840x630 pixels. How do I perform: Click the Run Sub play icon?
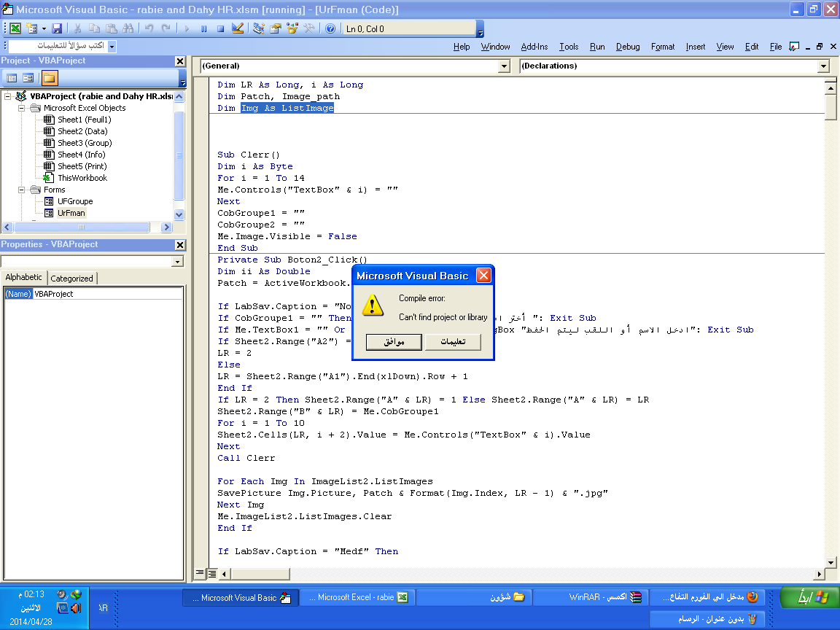[x=187, y=28]
